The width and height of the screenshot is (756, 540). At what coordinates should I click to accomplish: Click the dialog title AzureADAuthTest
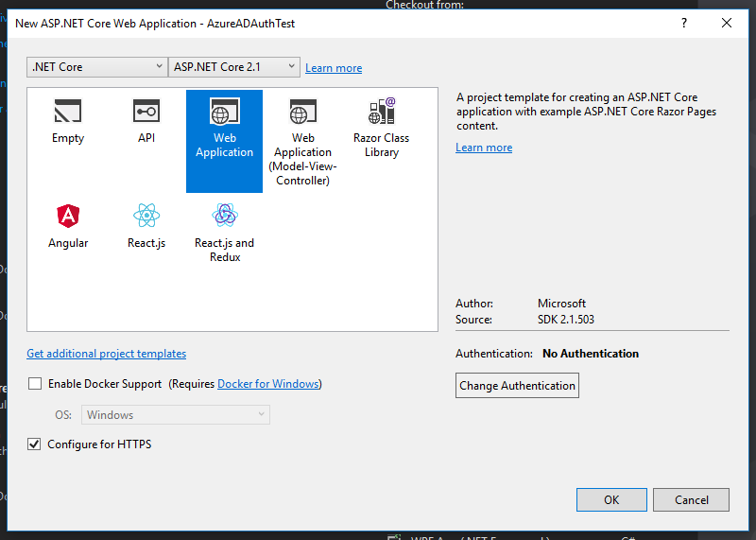coord(250,23)
